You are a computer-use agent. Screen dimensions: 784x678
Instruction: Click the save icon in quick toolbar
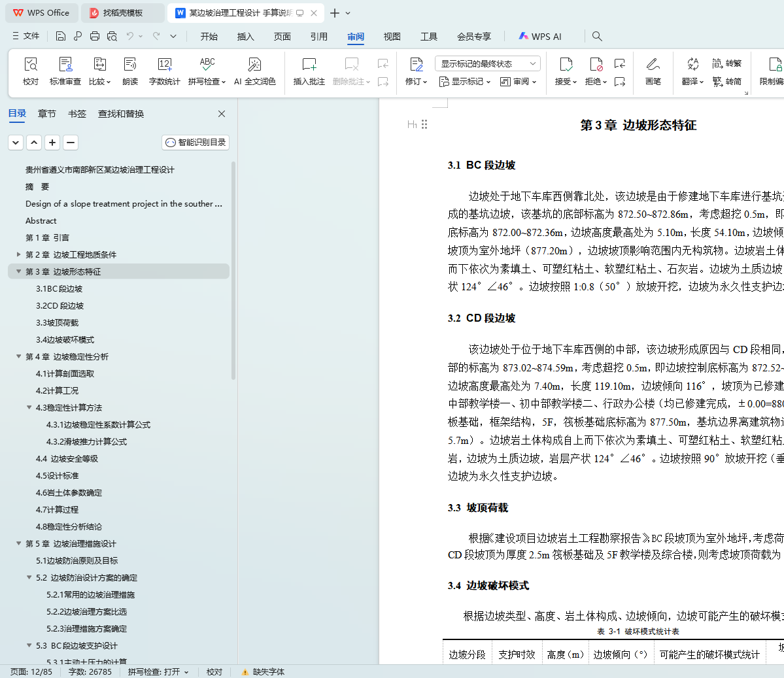coord(61,36)
